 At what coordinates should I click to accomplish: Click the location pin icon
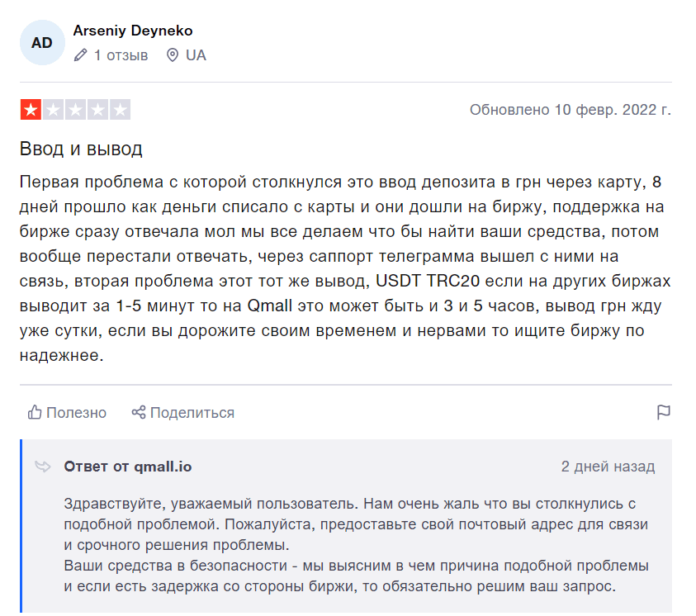(173, 55)
